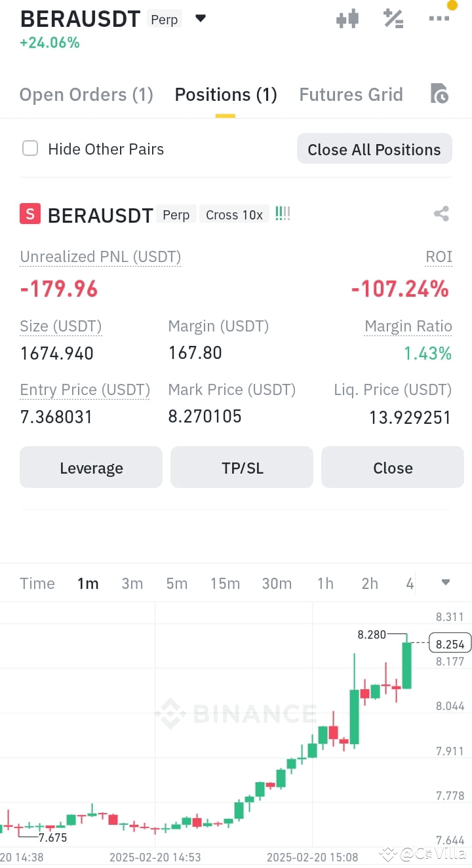Tap the 8.254 current price label
Screen dimensions: 472x868
[x=450, y=643]
